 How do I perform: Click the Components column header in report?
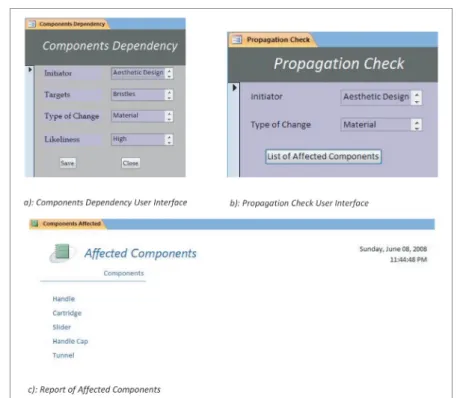coord(124,273)
